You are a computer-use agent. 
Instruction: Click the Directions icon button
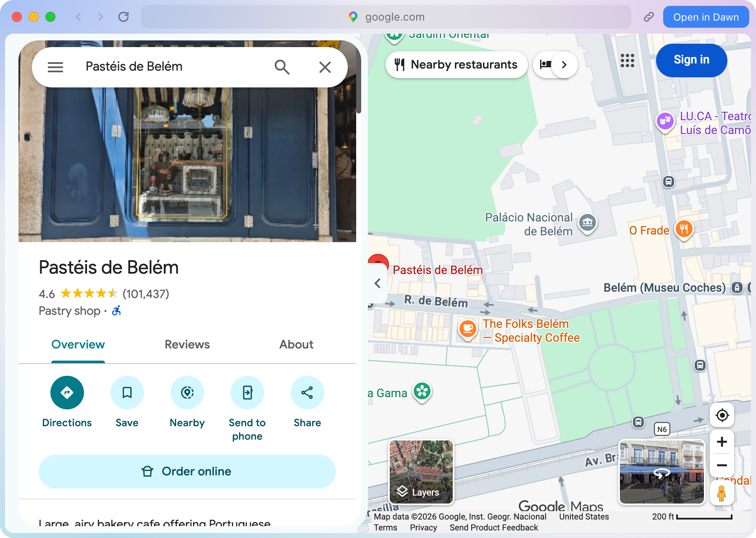tap(67, 393)
